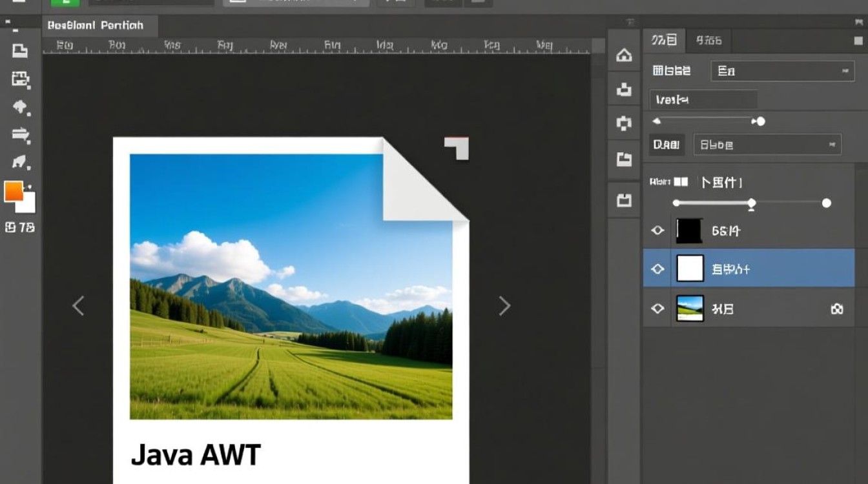Viewport: 868px width, 484px height.
Task: Go to the previous image with the left arrow
Action: tap(78, 306)
